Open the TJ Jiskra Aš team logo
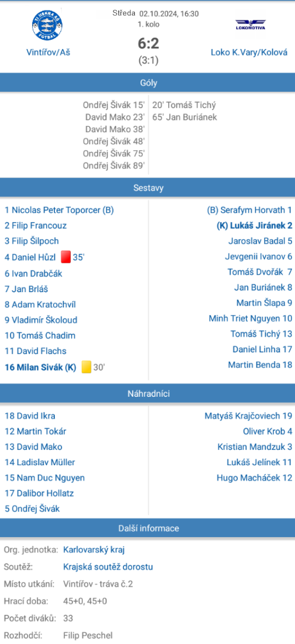The image size is (295, 644). point(47,25)
